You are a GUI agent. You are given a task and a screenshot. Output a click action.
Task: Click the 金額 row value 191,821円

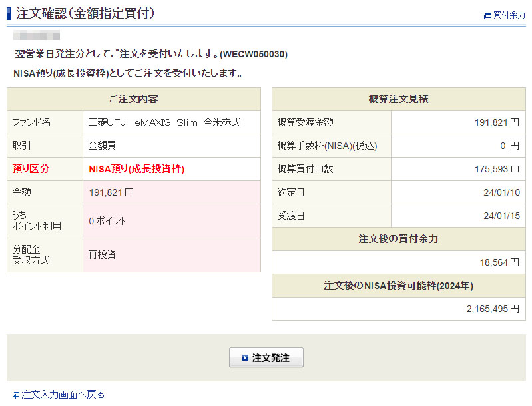point(111,192)
